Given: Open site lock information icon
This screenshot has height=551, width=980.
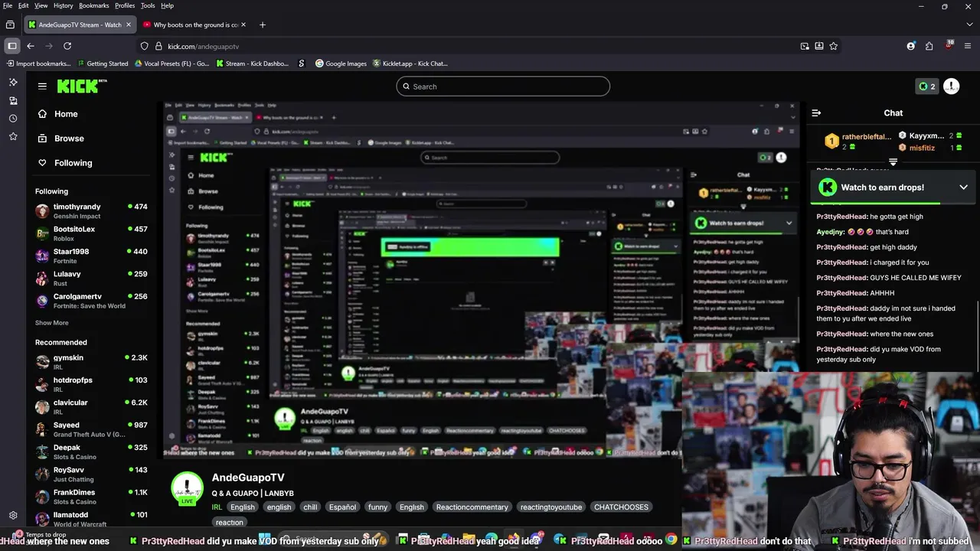Looking at the screenshot, I should (158, 46).
